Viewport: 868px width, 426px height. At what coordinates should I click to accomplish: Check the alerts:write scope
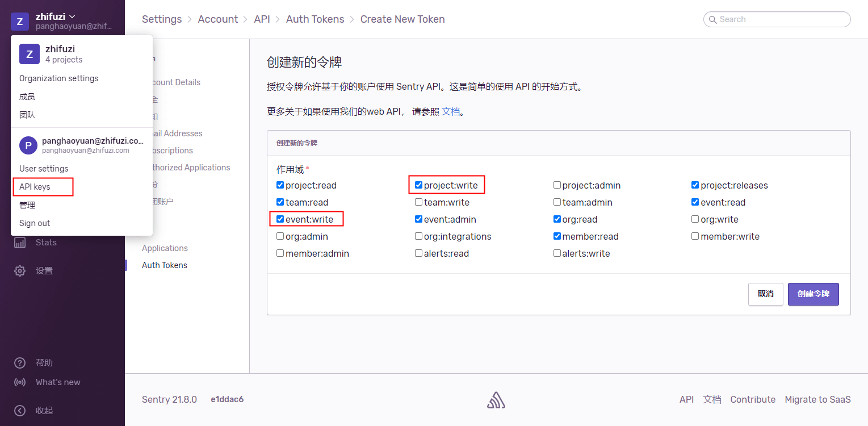[x=557, y=253]
